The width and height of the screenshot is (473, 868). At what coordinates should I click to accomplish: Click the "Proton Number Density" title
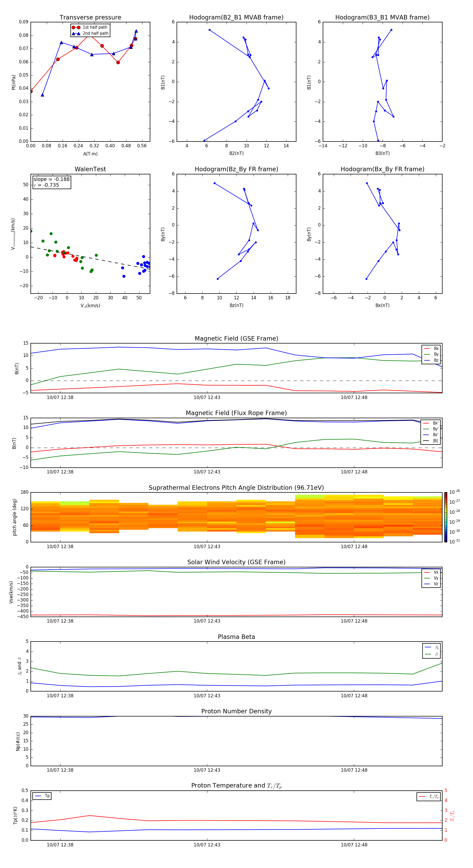(x=236, y=711)
